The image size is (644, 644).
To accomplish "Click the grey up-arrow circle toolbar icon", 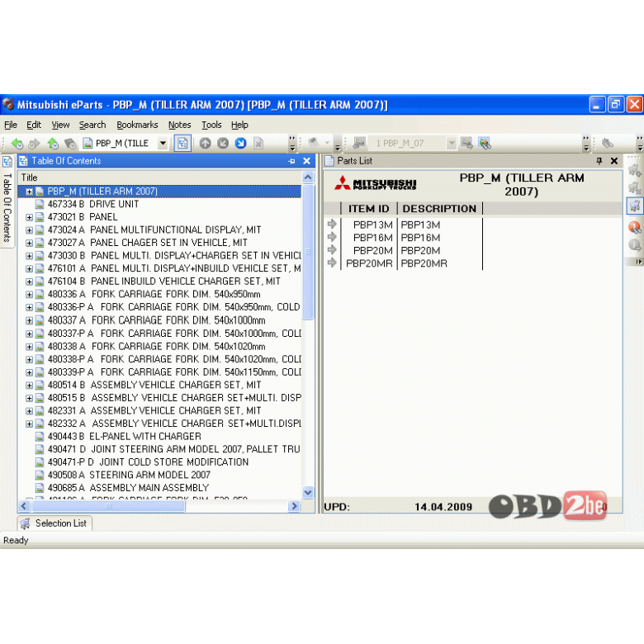I will tap(206, 144).
